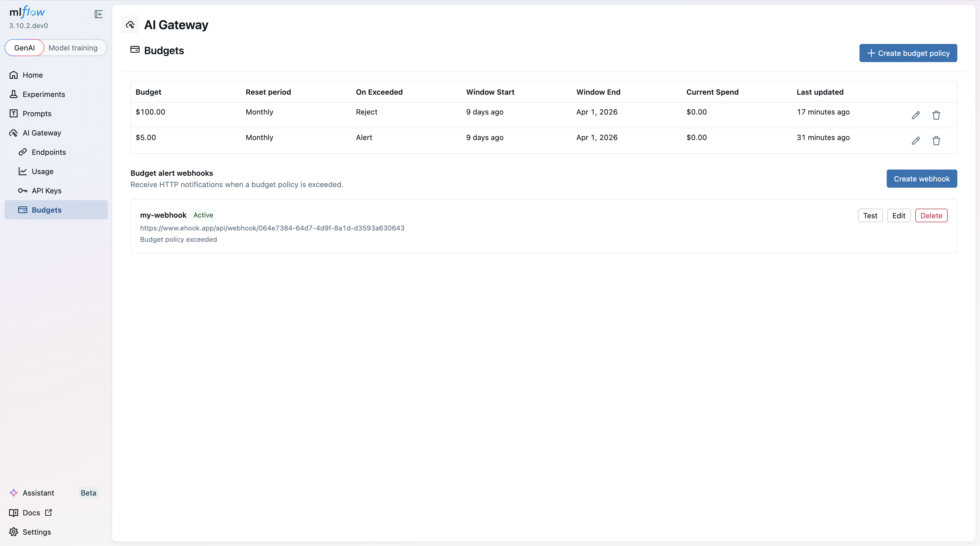Select the GenAI pill
The image size is (980, 546).
pyautogui.click(x=24, y=48)
